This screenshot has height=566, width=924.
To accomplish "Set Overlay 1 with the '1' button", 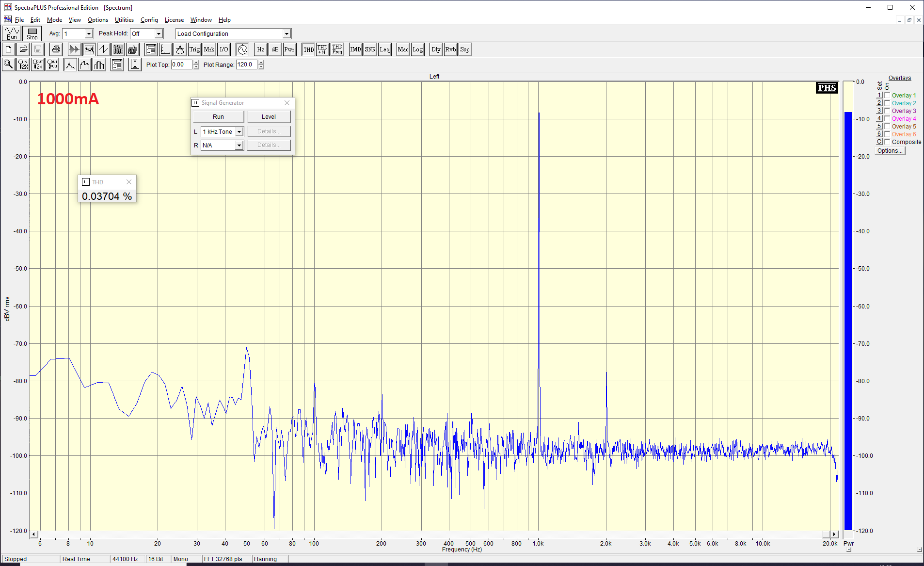I will point(879,96).
